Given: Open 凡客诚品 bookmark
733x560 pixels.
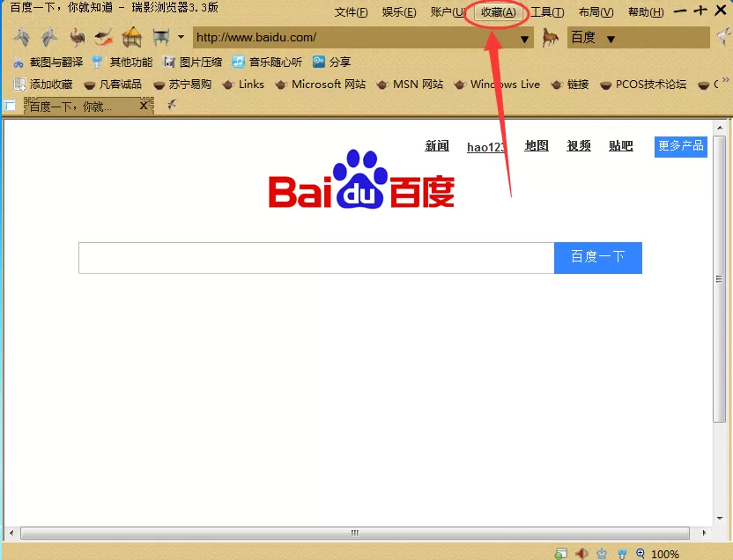Looking at the screenshot, I should click(113, 84).
